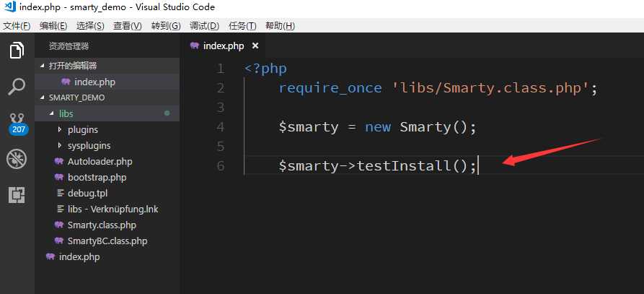This screenshot has height=294, width=644.
Task: Open the 编辑(E) menu
Action: tap(53, 26)
